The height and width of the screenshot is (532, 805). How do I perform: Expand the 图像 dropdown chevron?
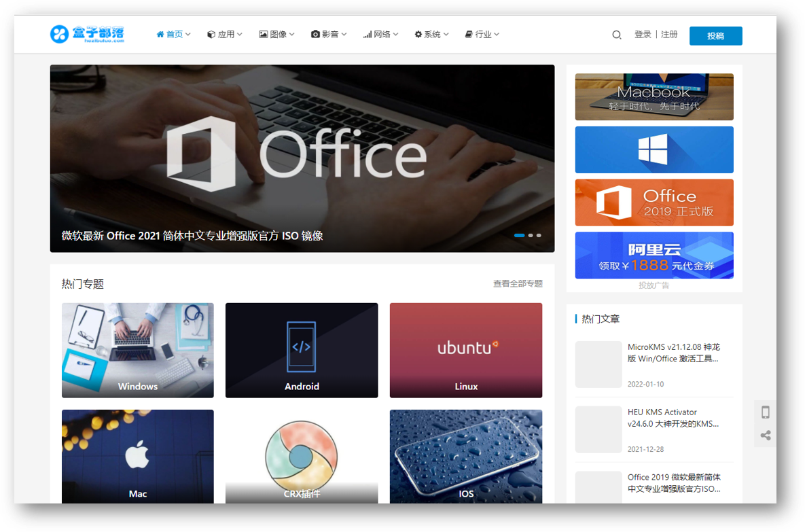coord(291,35)
